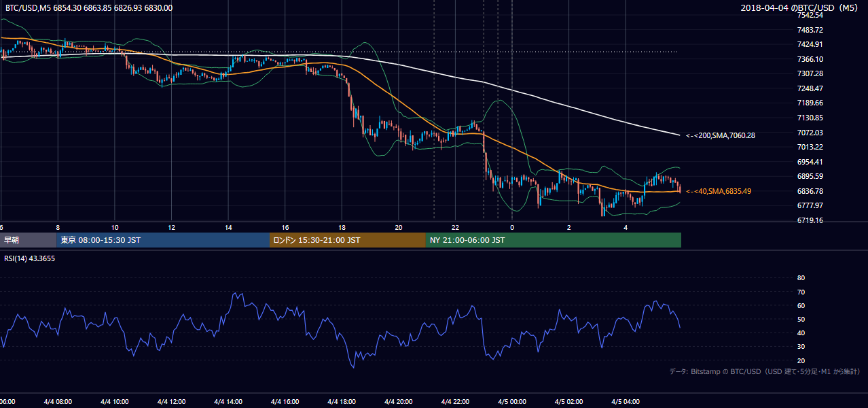Screen dimensions: 868x408
Task: Click the 4/4 12:00 bottom time label
Action: coord(171,402)
